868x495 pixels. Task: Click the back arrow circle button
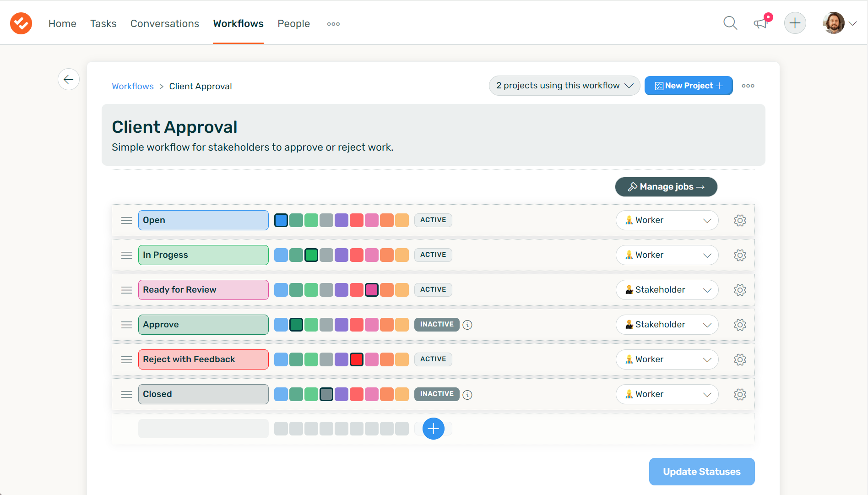69,79
